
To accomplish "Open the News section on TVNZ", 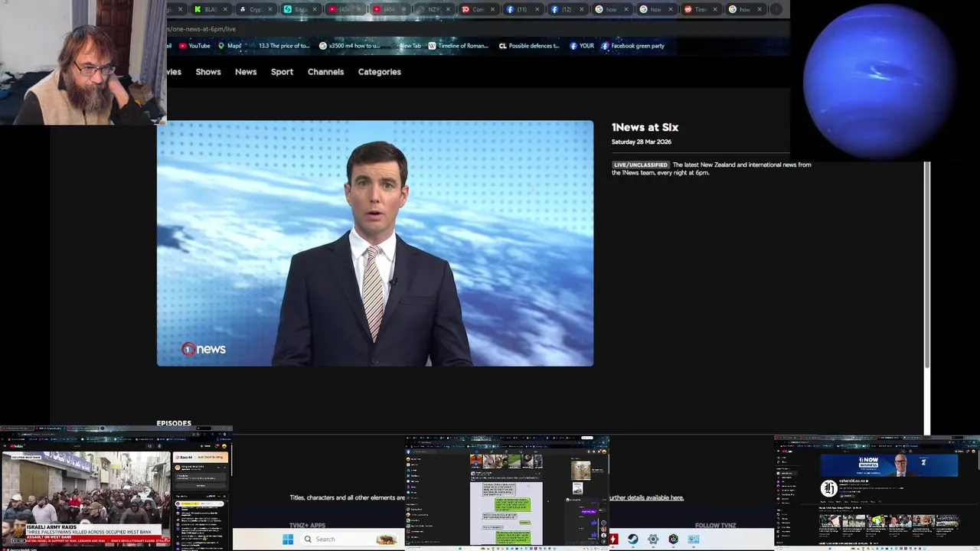I will click(x=246, y=72).
